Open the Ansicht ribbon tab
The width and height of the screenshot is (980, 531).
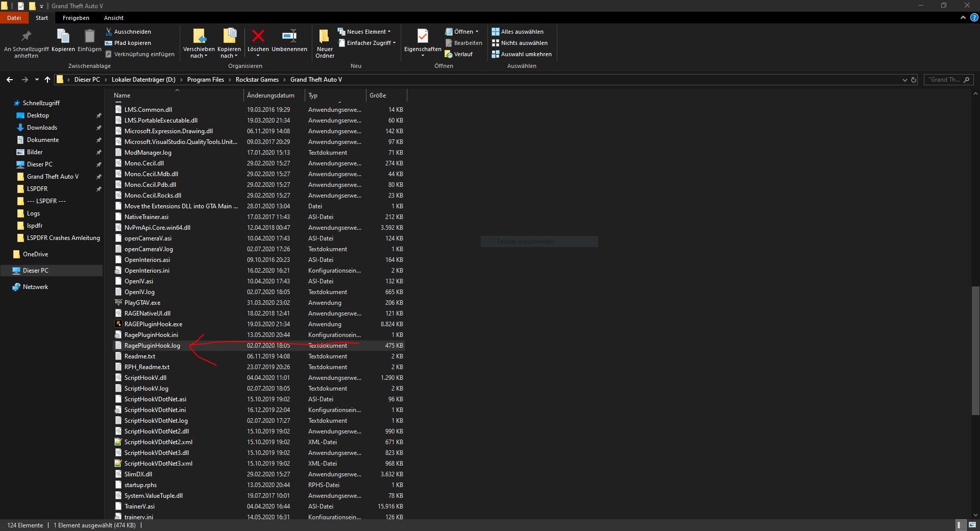coord(113,18)
